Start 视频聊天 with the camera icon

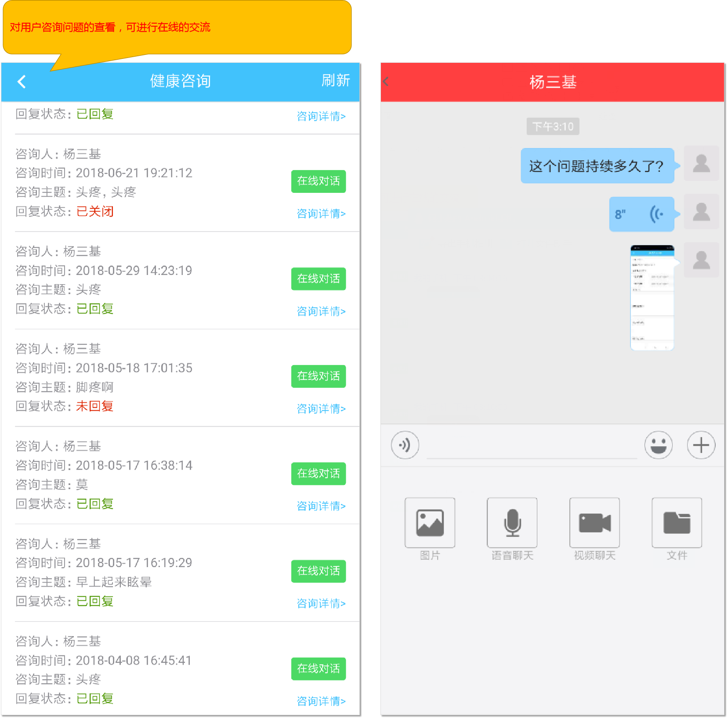tap(594, 523)
